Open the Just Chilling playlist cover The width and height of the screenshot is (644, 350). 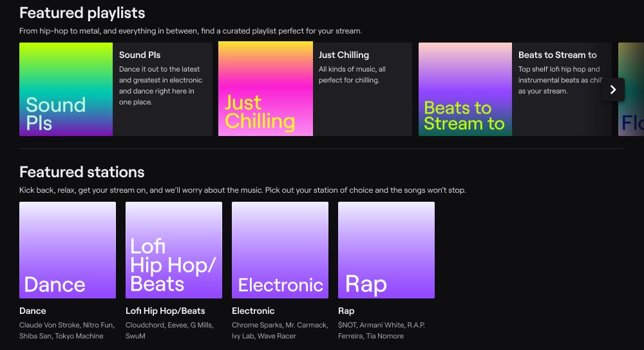265,90
